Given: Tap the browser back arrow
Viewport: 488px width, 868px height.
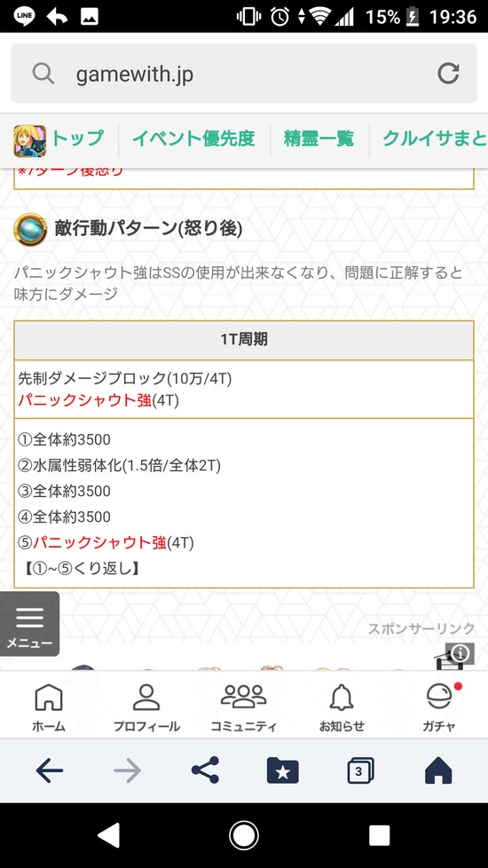Looking at the screenshot, I should (49, 770).
